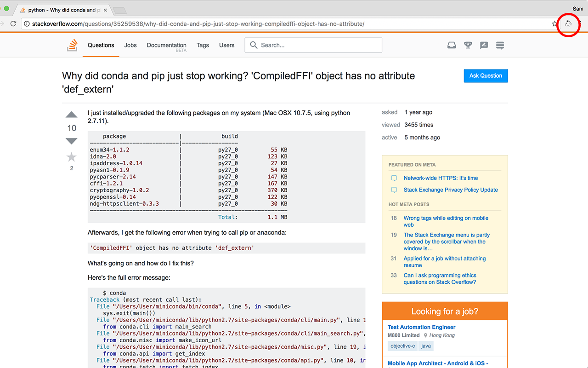Viewport: 588px width, 368px height.
Task: Open the review queues icon
Action: [484, 45]
